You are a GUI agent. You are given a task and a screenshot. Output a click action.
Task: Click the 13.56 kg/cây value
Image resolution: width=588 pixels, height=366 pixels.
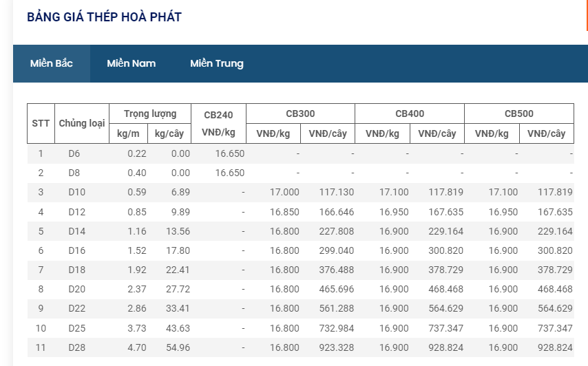click(x=178, y=231)
